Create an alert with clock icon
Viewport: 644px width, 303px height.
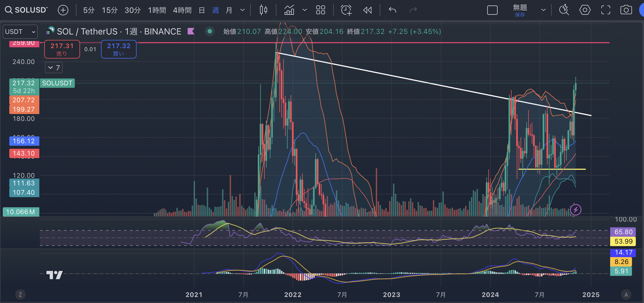[x=346, y=10]
